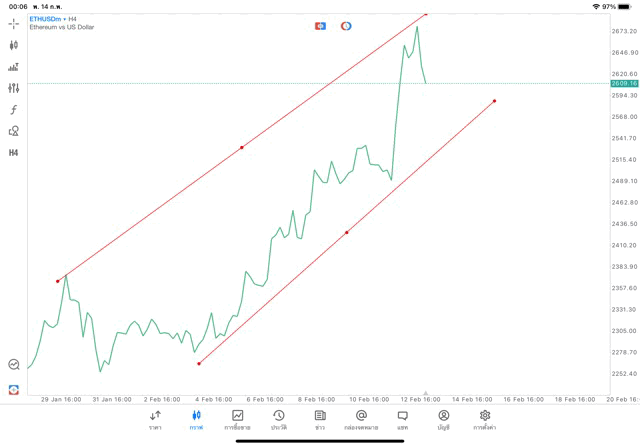Open the drawing objects shapes icon
The height and width of the screenshot is (447, 640).
[x=13, y=131]
